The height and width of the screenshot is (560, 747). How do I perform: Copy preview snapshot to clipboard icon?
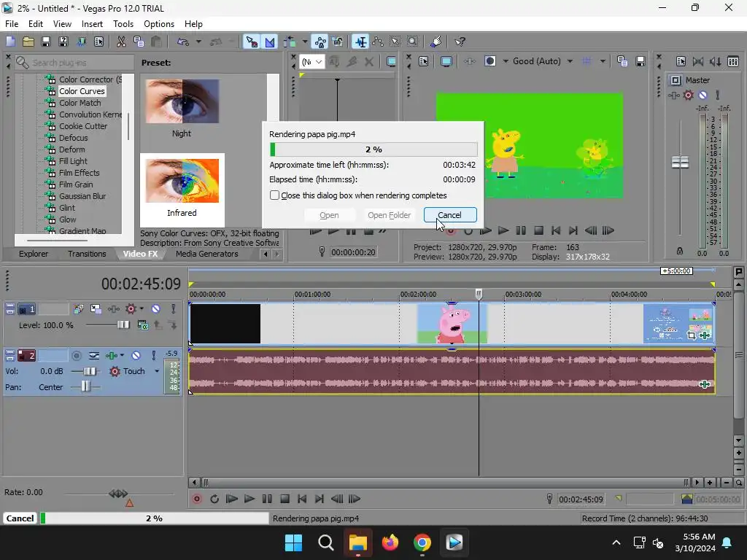622,61
